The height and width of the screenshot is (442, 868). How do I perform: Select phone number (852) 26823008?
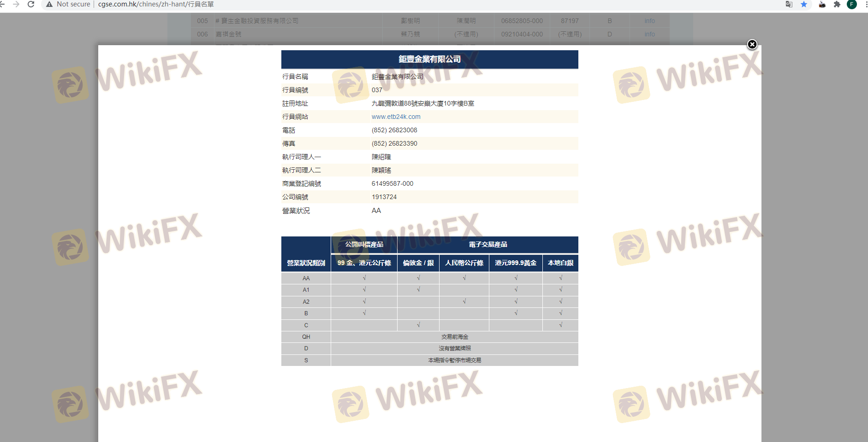394,130
